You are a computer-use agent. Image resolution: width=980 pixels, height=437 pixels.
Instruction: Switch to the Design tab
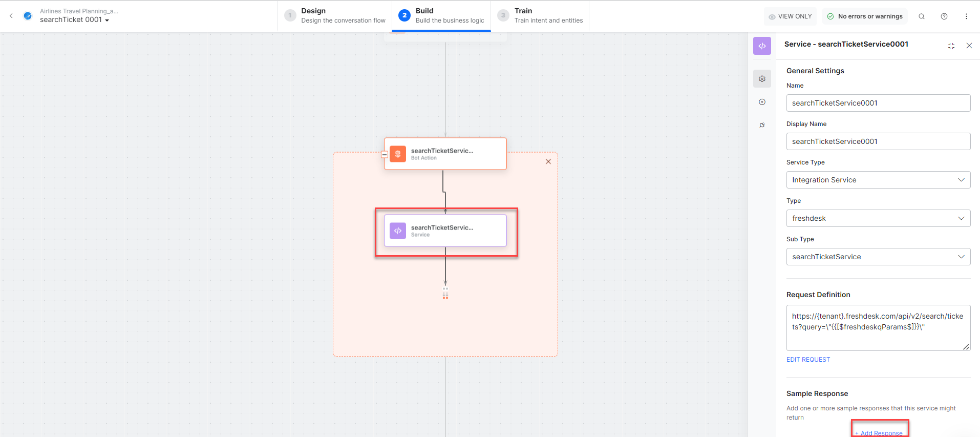tap(335, 15)
